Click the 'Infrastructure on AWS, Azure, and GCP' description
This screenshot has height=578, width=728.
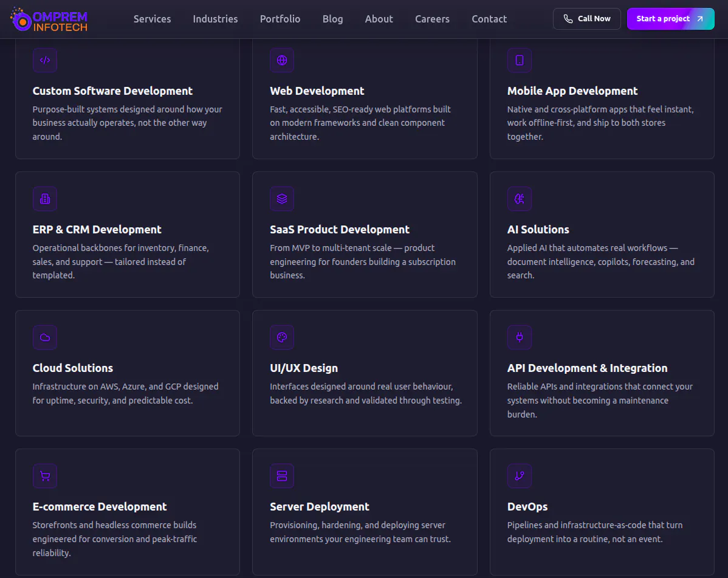click(x=125, y=393)
